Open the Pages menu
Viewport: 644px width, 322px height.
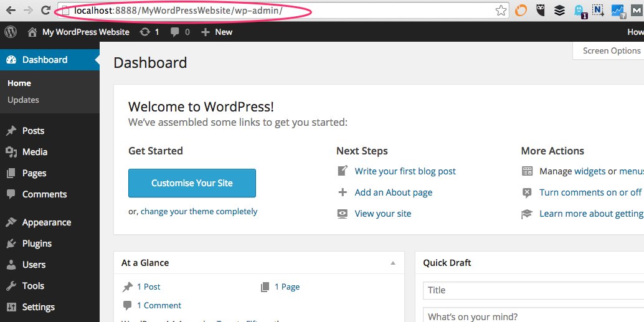coord(34,173)
